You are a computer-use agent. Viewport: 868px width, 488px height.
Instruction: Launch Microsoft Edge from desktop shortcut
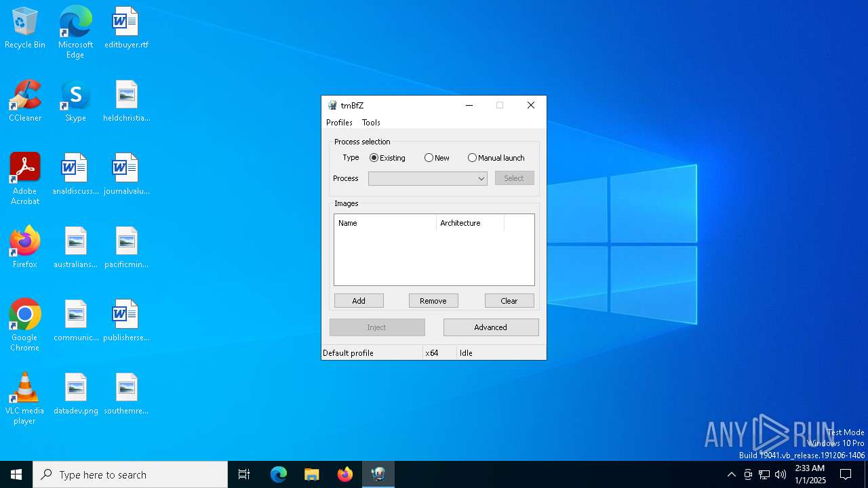[x=75, y=33]
